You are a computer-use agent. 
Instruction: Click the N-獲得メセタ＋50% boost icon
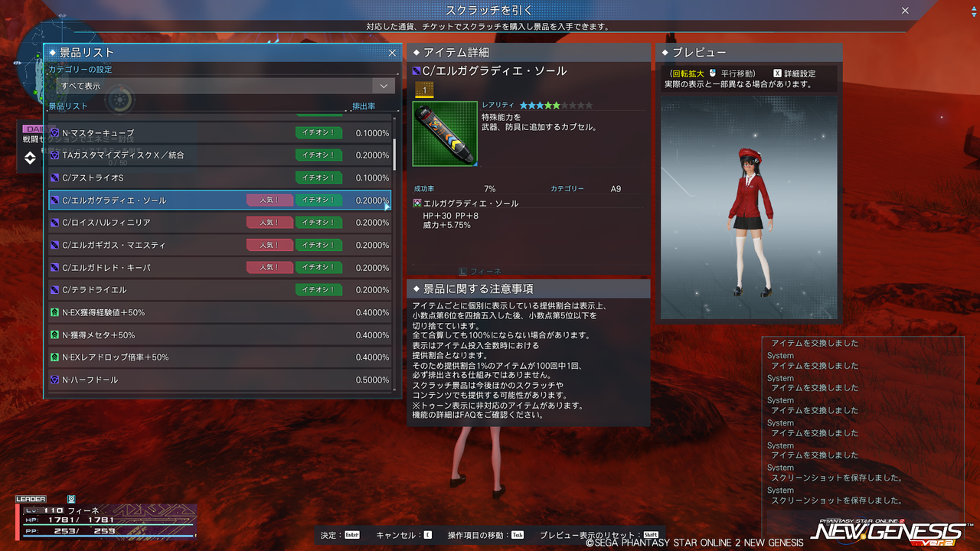tap(55, 335)
